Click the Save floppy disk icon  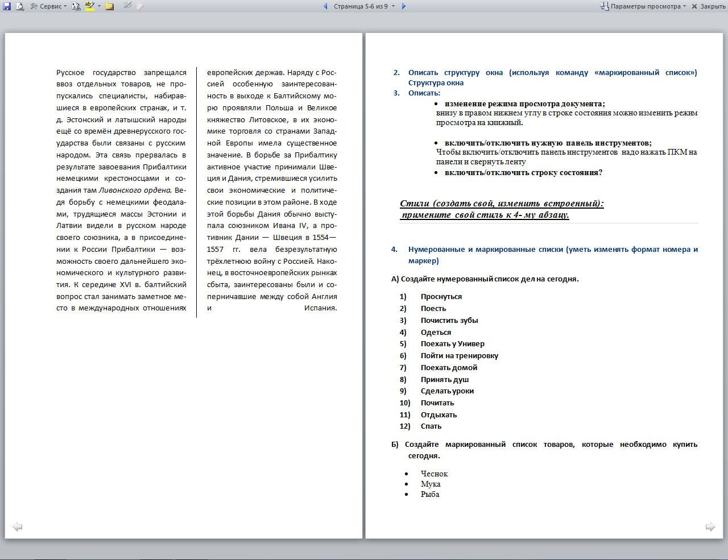[7, 6]
